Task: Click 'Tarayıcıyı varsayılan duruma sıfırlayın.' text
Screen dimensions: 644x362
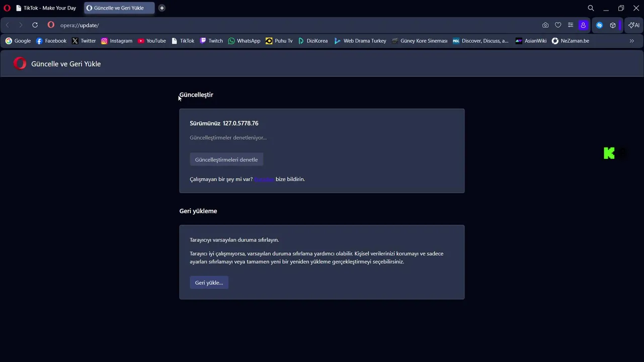Action: point(234,240)
